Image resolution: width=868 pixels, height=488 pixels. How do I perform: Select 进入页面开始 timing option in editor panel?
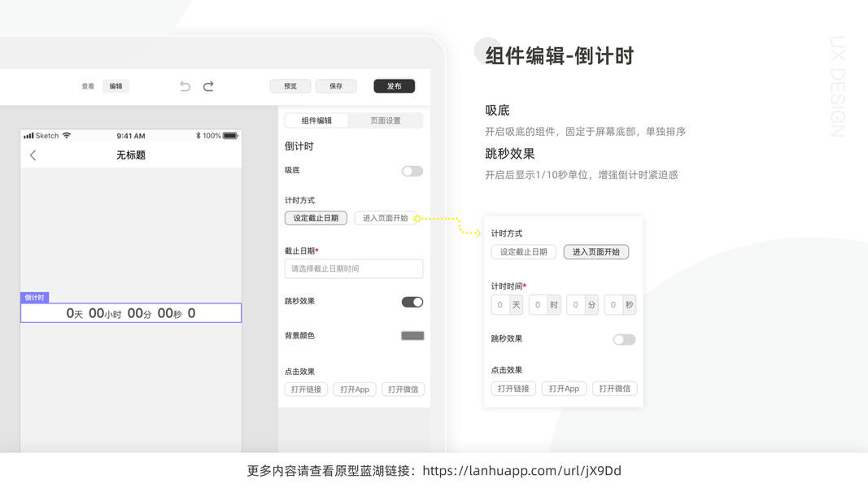(x=386, y=218)
